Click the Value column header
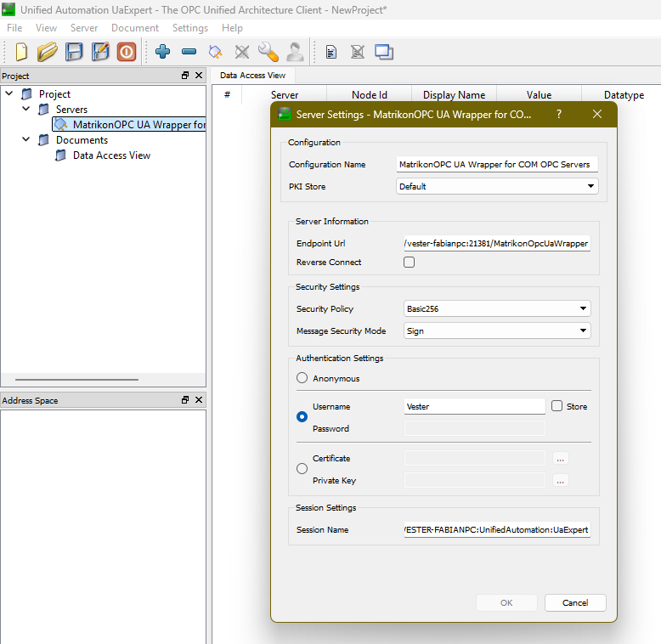This screenshot has height=644, width=661. pyautogui.click(x=539, y=95)
